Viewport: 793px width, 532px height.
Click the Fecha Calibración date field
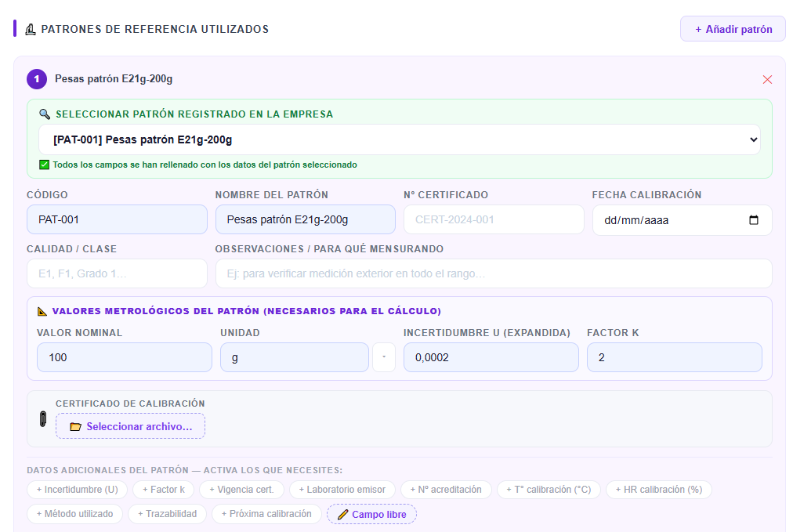[683, 220]
